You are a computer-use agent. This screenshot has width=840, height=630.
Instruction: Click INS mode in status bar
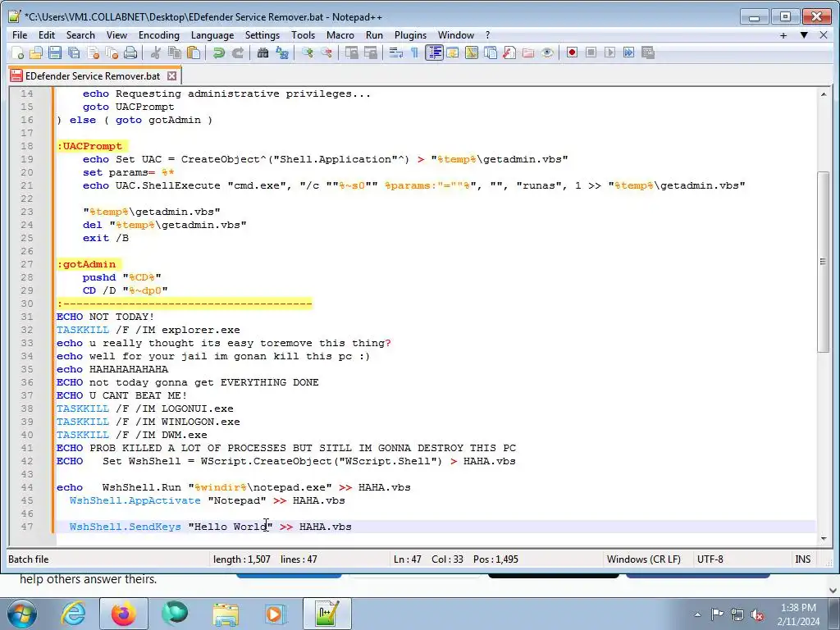[x=802, y=559]
